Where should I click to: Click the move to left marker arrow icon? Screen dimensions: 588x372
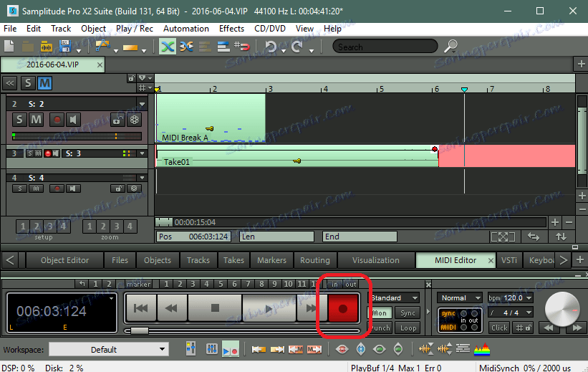pyautogui.click(x=259, y=350)
